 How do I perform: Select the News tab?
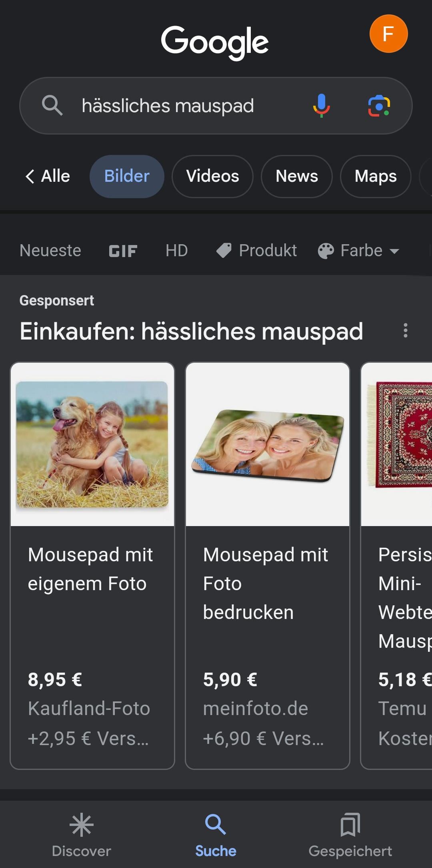click(x=296, y=176)
